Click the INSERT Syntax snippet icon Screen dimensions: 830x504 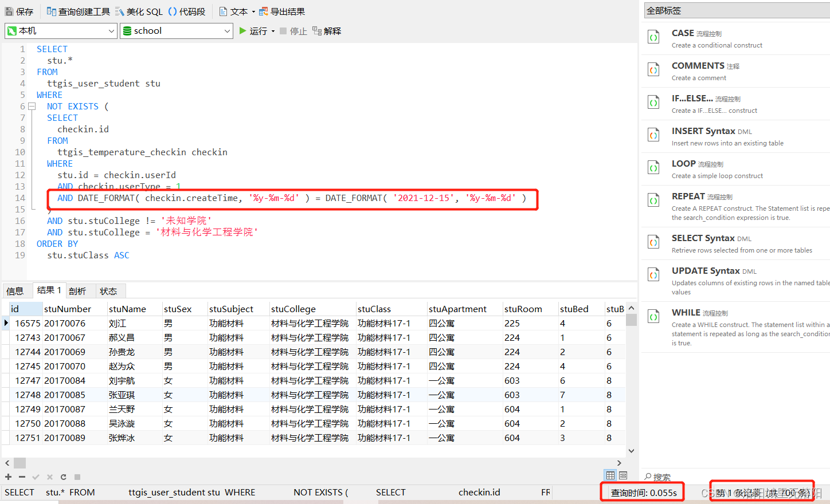(x=653, y=135)
